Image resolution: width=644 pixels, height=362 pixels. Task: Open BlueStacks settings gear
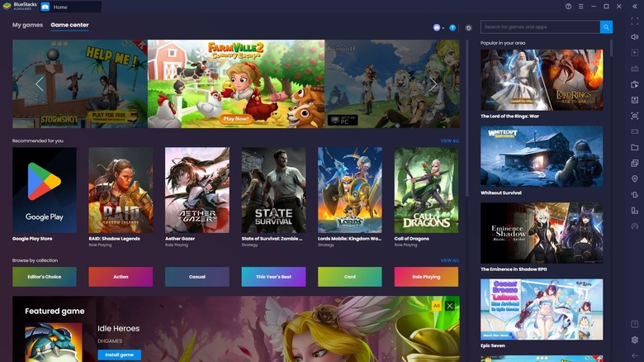click(x=635, y=340)
